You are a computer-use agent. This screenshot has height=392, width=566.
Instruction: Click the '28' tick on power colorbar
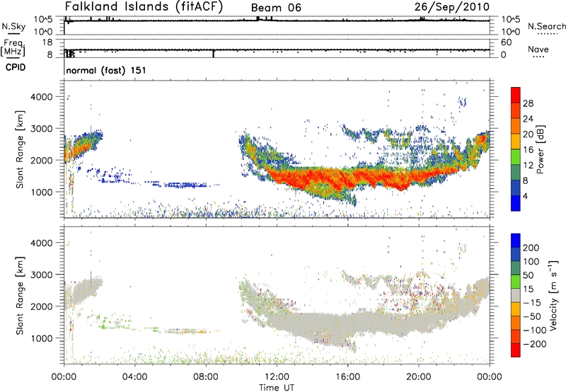click(x=528, y=103)
